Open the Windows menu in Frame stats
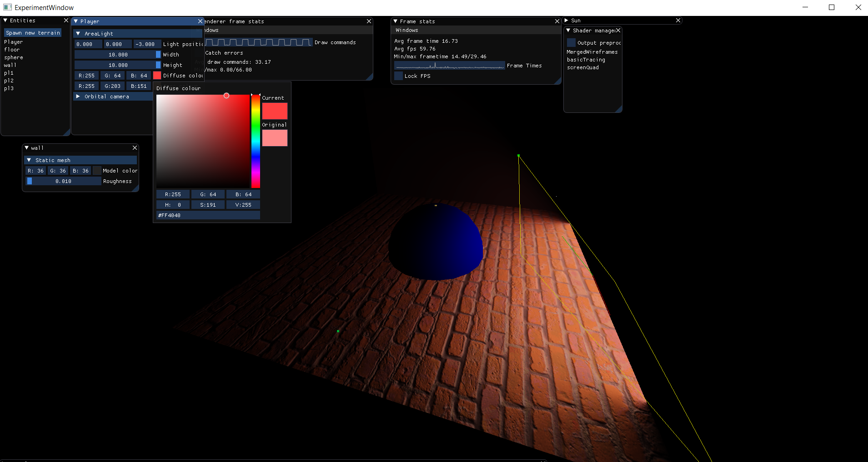 tap(406, 30)
